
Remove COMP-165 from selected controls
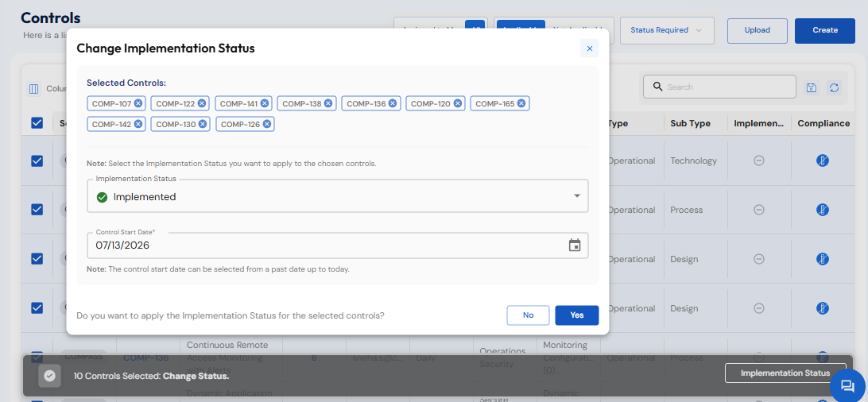pyautogui.click(x=521, y=103)
